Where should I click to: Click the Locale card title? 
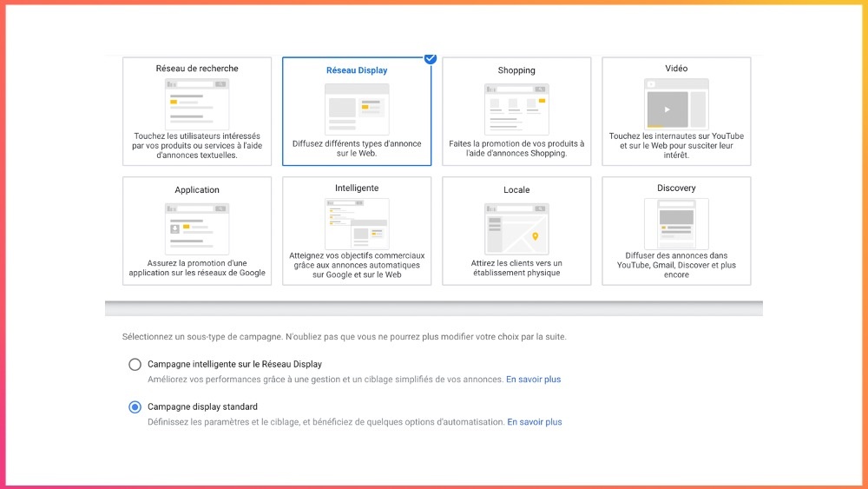click(516, 190)
